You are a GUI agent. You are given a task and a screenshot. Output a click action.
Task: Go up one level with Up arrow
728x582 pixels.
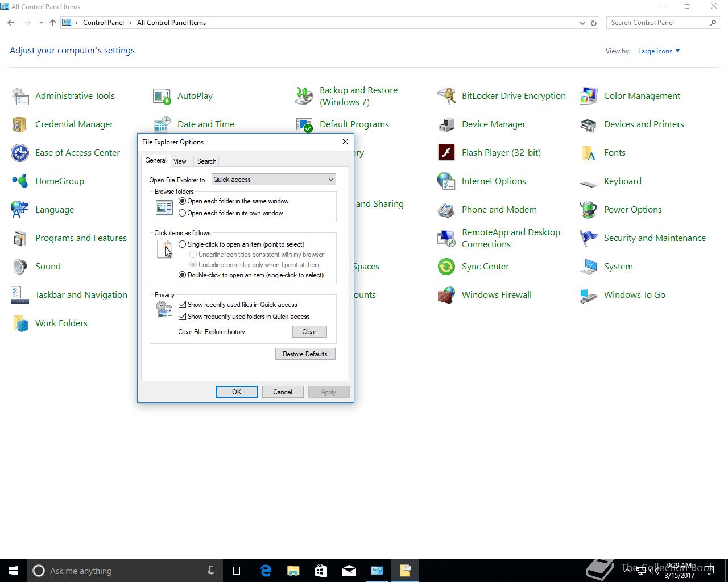click(53, 23)
